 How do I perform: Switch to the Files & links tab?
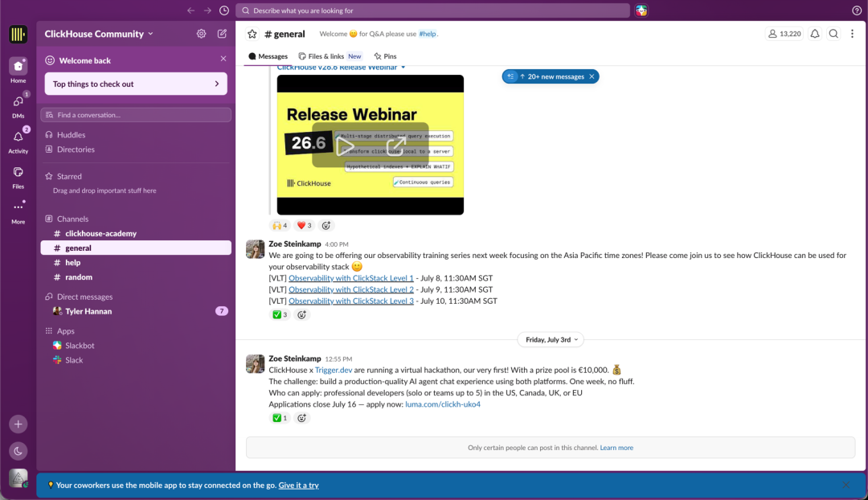coord(330,56)
